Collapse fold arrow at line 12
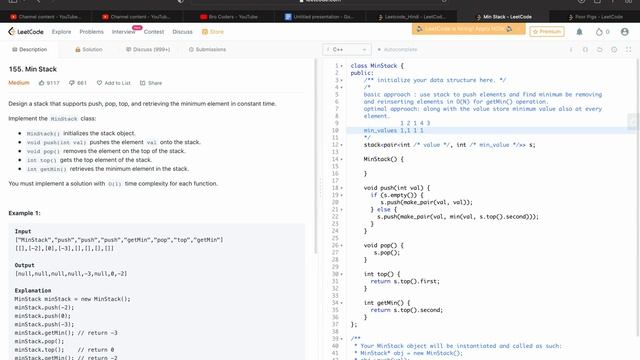Viewport: 640px width, 360px height. [x=342, y=145]
